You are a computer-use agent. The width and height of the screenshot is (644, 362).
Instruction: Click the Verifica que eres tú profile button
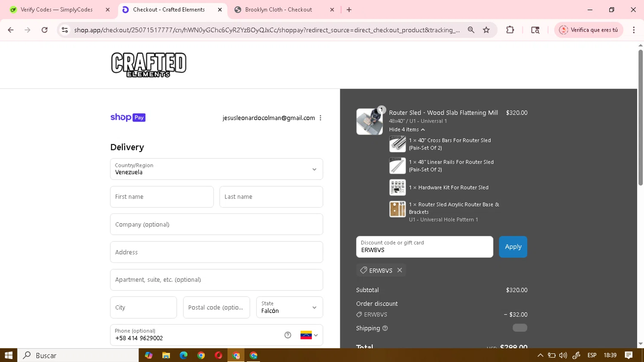pos(589,30)
